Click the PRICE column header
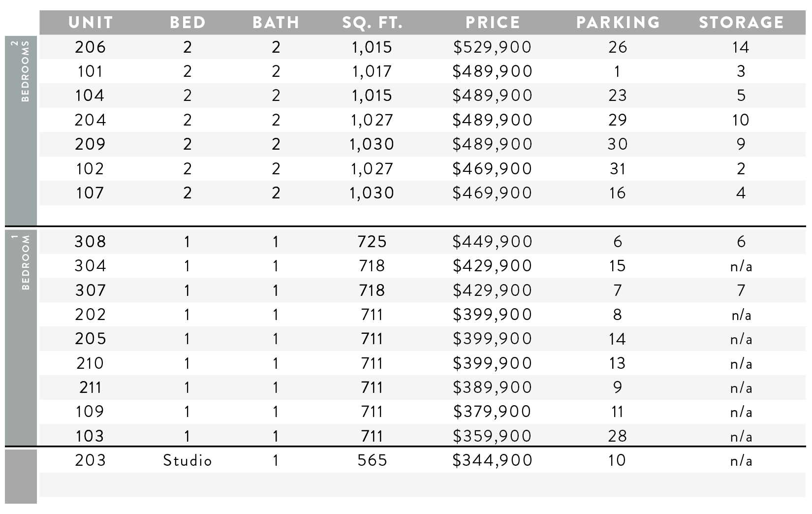 pos(493,23)
